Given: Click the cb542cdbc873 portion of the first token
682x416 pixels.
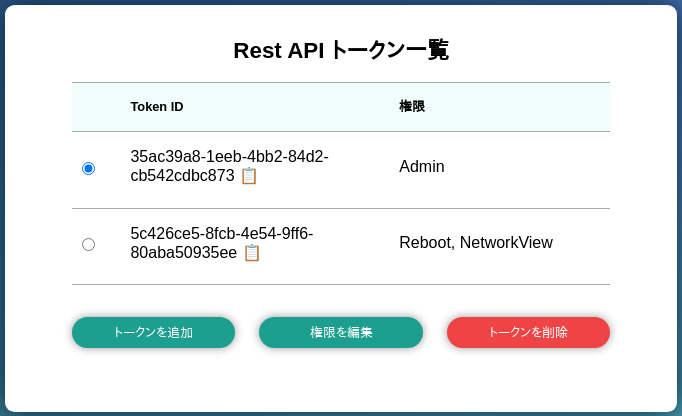Looking at the screenshot, I should [x=182, y=176].
